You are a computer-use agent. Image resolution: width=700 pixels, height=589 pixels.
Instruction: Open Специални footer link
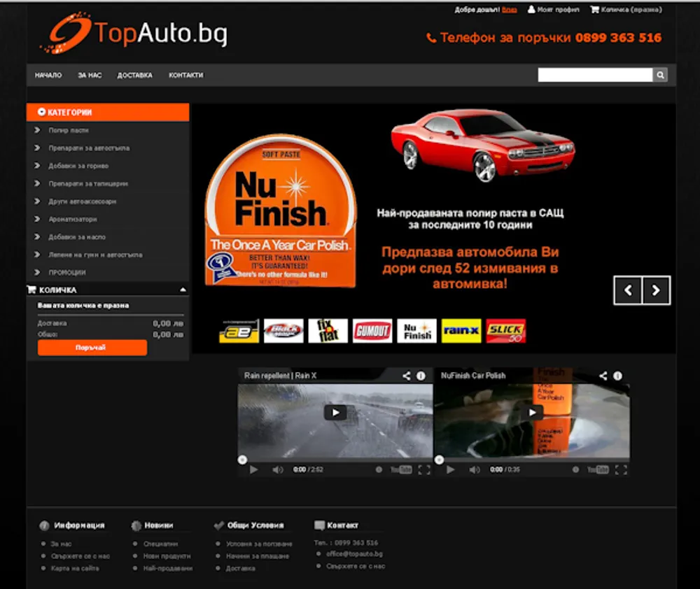coord(161,544)
